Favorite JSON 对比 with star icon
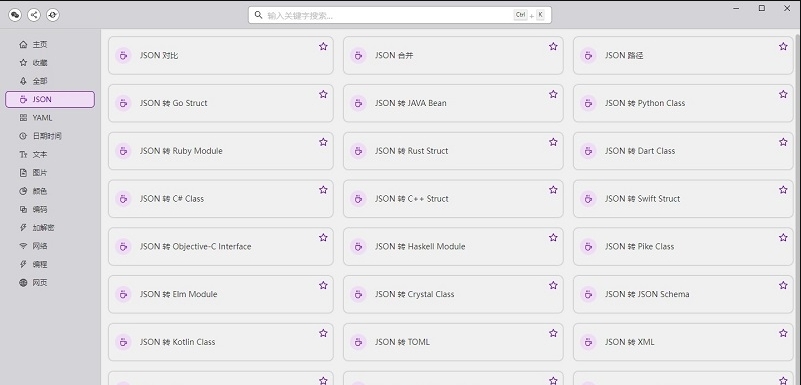Image resolution: width=801 pixels, height=385 pixels. tap(323, 46)
